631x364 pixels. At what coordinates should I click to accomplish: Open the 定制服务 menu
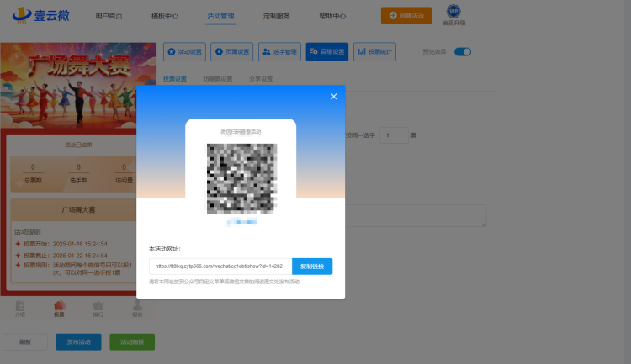tap(277, 16)
